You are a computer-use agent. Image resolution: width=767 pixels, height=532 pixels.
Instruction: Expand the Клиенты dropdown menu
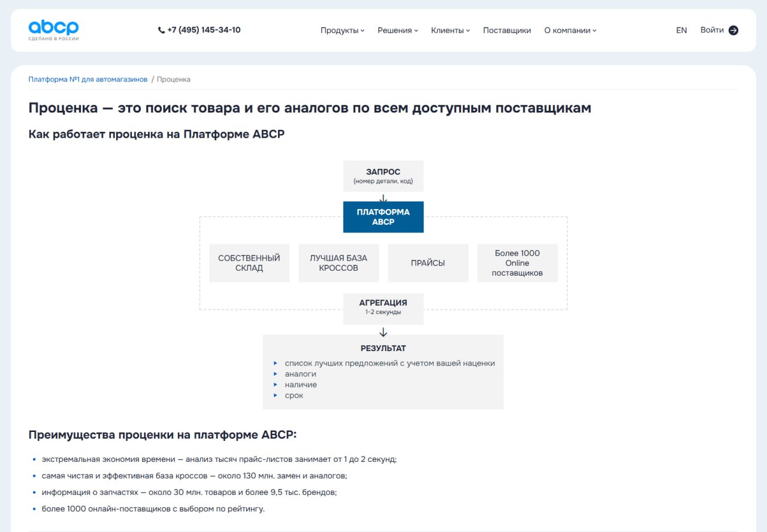451,31
